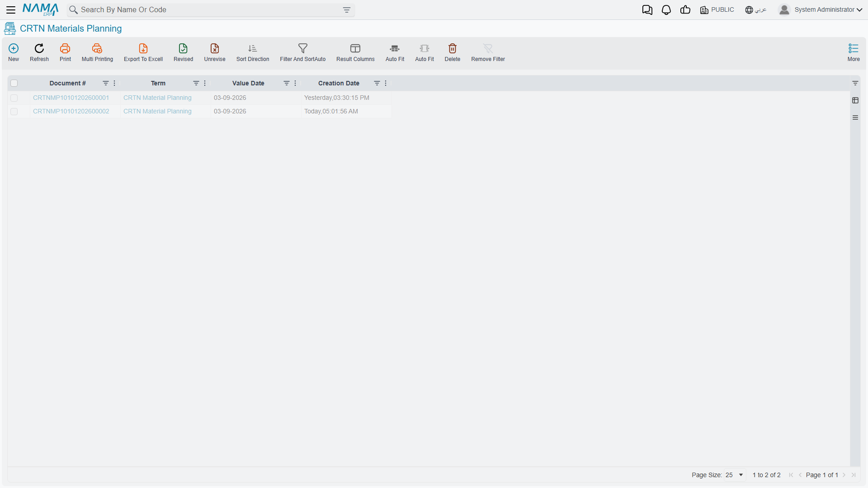Open the Creation Date column filter
Viewport: 868px width, 488px height.
(x=377, y=83)
